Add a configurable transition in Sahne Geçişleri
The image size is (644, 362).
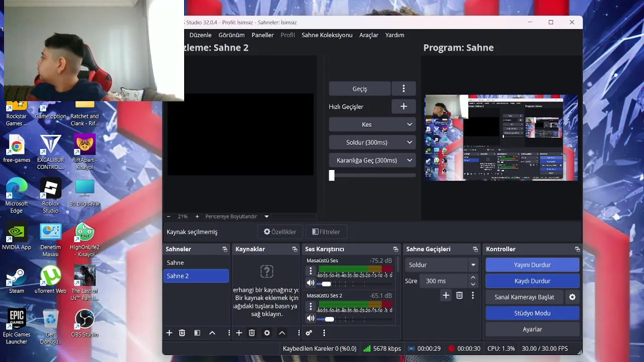(x=446, y=296)
